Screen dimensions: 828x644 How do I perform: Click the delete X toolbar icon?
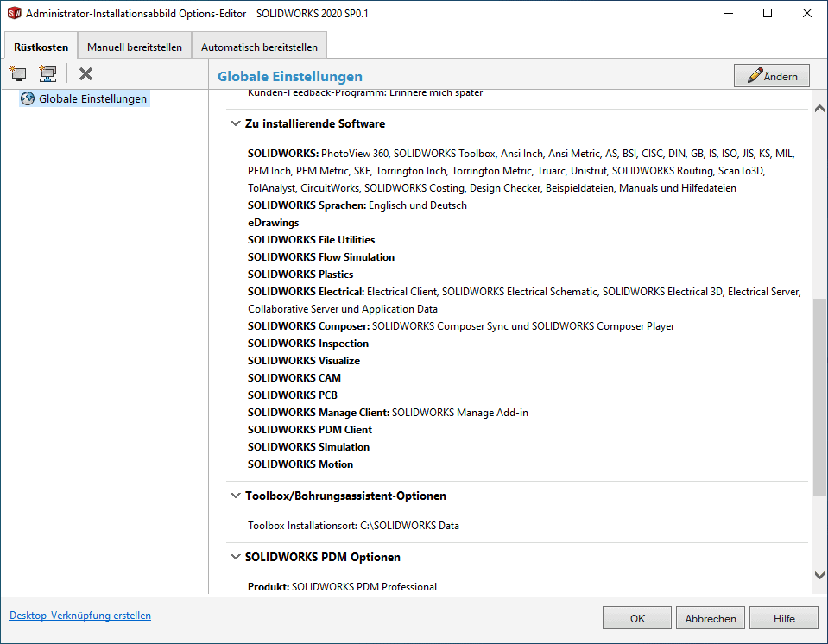pos(85,74)
